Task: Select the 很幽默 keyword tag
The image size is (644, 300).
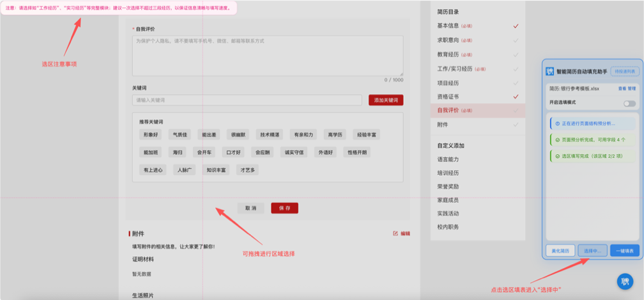Action: click(x=238, y=134)
